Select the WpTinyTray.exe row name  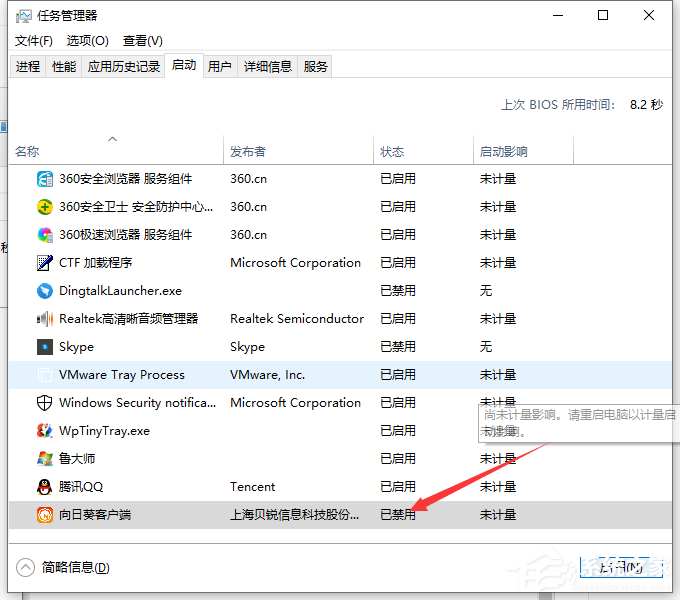(105, 430)
